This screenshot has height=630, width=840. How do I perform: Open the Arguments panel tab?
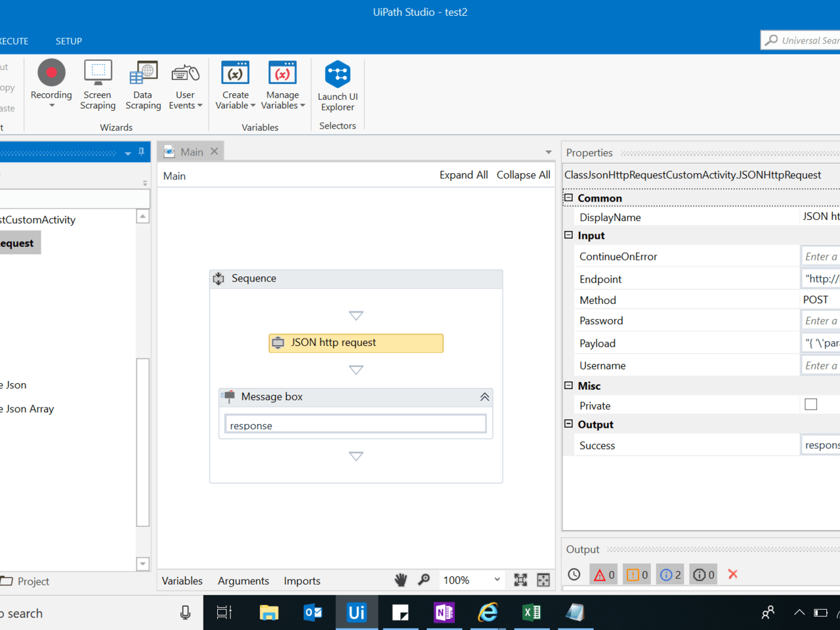[x=243, y=581]
